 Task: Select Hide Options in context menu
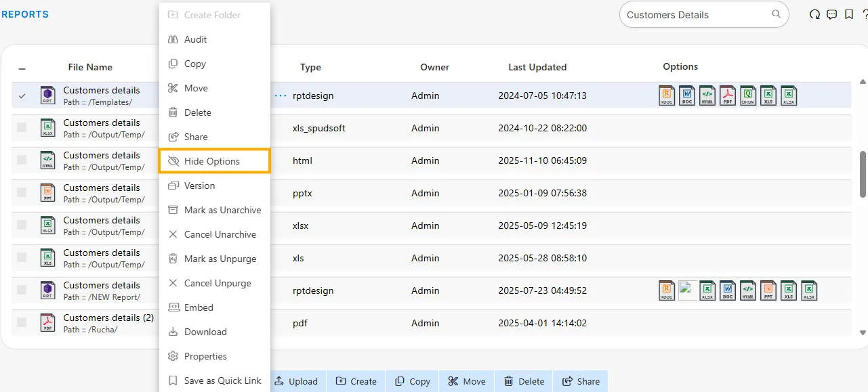click(x=212, y=161)
